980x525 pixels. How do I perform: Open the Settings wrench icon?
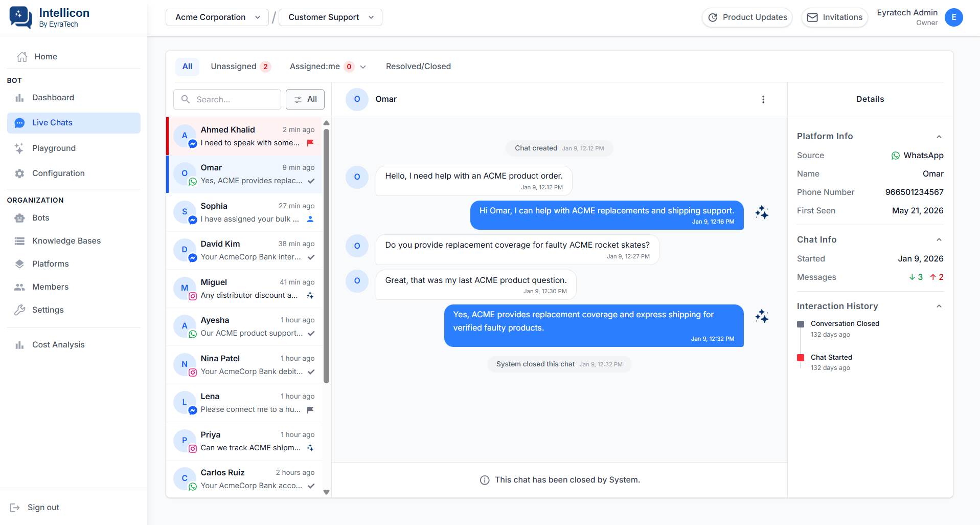19,310
